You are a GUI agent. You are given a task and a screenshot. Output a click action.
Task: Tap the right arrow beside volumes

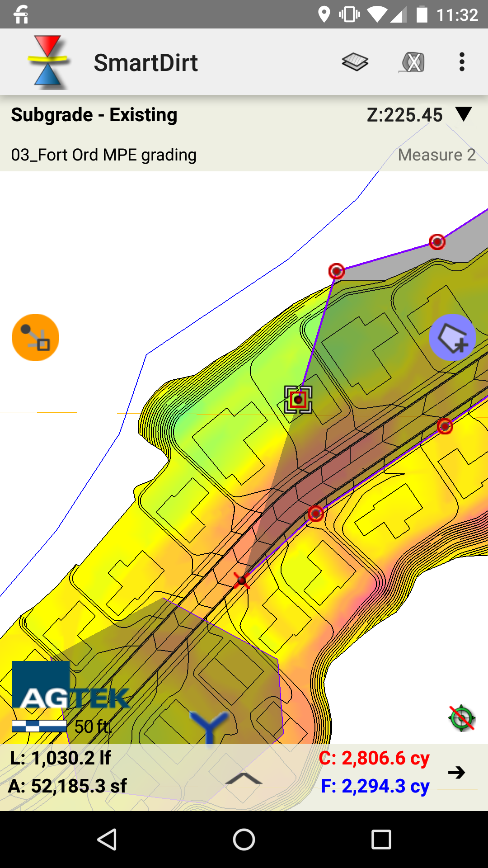pyautogui.click(x=456, y=772)
